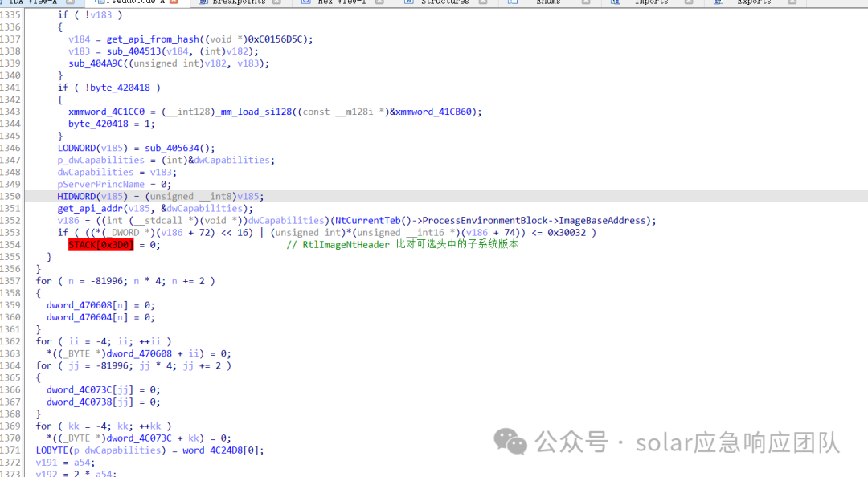This screenshot has height=477, width=868.
Task: Click p_dwCapabilities on line 1347
Action: click(x=100, y=161)
